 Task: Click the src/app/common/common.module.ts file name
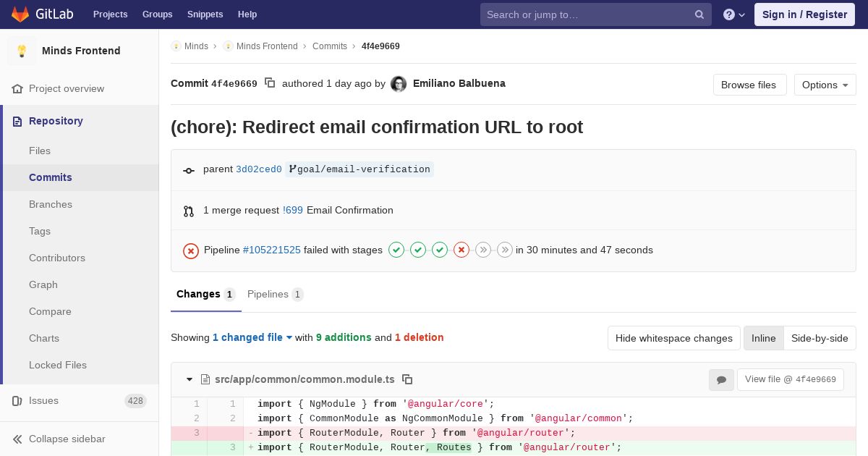[x=305, y=379]
